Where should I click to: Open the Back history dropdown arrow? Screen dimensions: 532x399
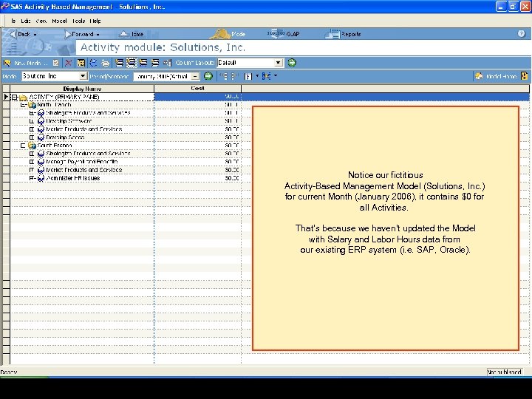point(35,34)
